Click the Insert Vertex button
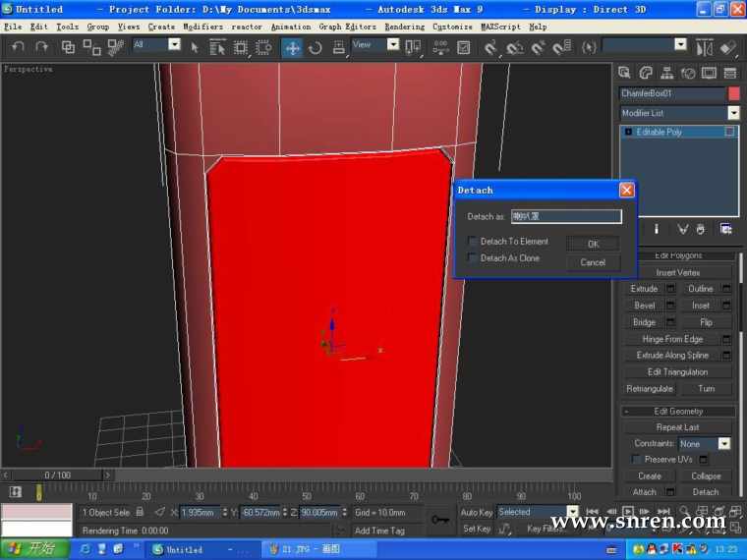The height and width of the screenshot is (560, 747). click(x=677, y=272)
